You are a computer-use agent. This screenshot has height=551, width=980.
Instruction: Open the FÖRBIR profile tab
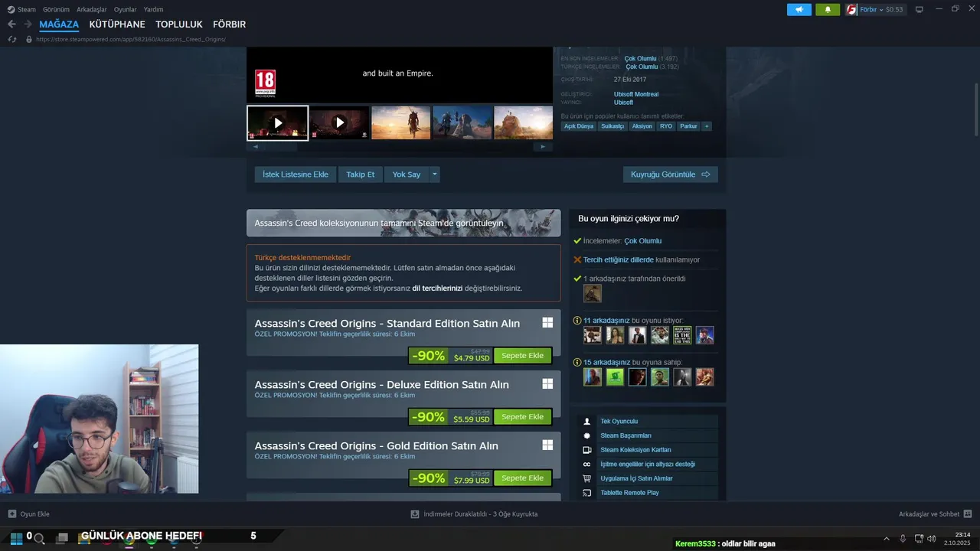pos(230,24)
